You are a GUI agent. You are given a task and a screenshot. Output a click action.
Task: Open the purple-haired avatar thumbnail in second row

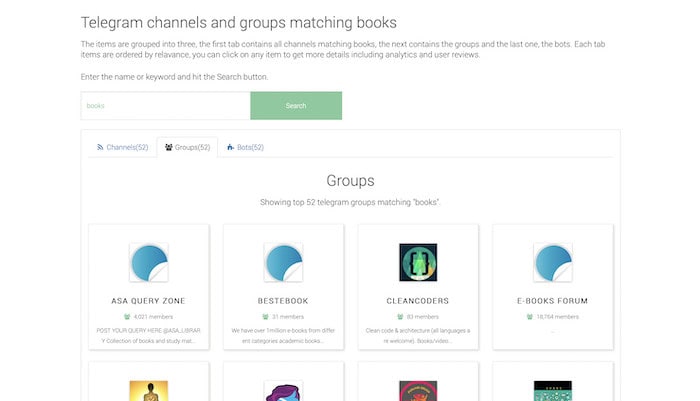pyautogui.click(x=283, y=391)
